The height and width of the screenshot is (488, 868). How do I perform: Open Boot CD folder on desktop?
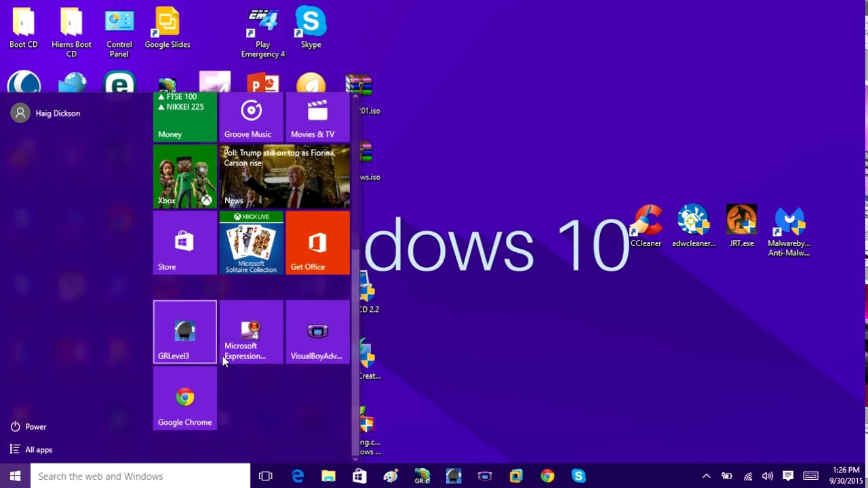point(23,28)
